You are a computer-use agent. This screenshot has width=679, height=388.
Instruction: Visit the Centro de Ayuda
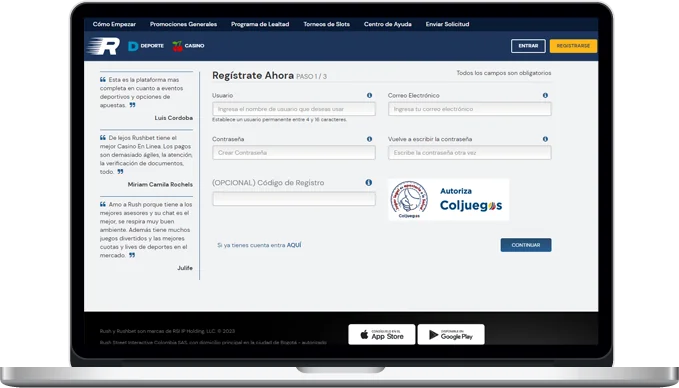[388, 24]
